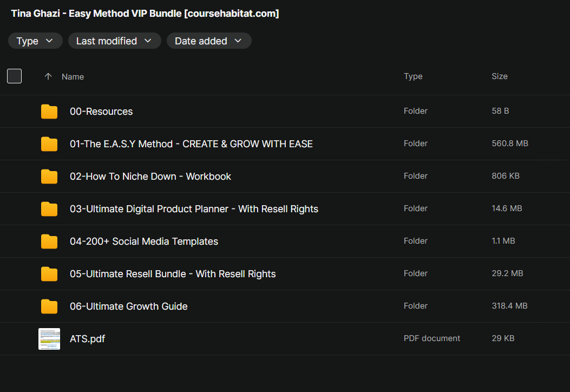Open the Date added filter dropdown
570x392 pixels.
coord(208,41)
